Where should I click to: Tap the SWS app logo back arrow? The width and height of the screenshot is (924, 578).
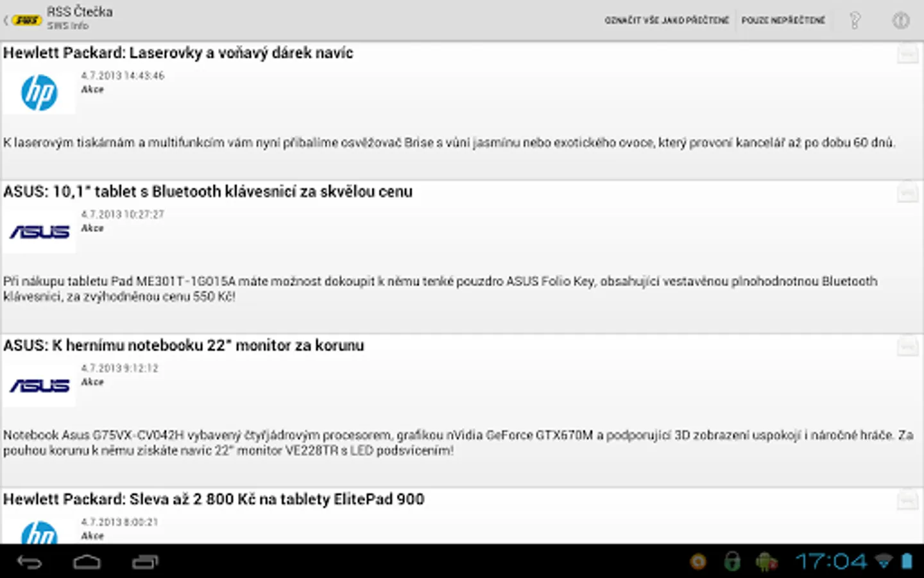click(x=22, y=21)
